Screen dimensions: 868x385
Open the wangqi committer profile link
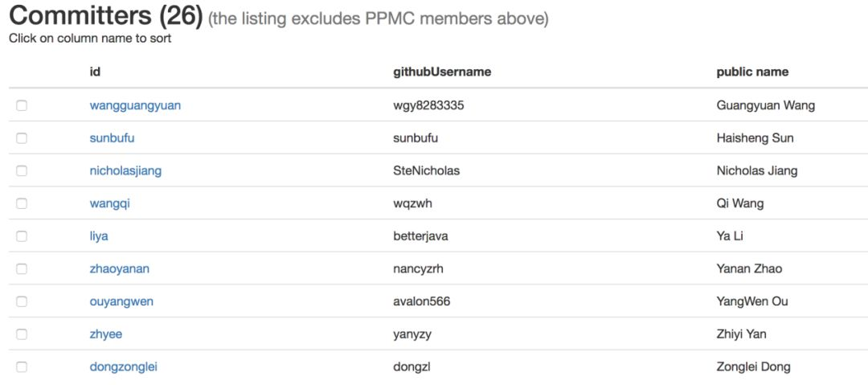pos(109,203)
